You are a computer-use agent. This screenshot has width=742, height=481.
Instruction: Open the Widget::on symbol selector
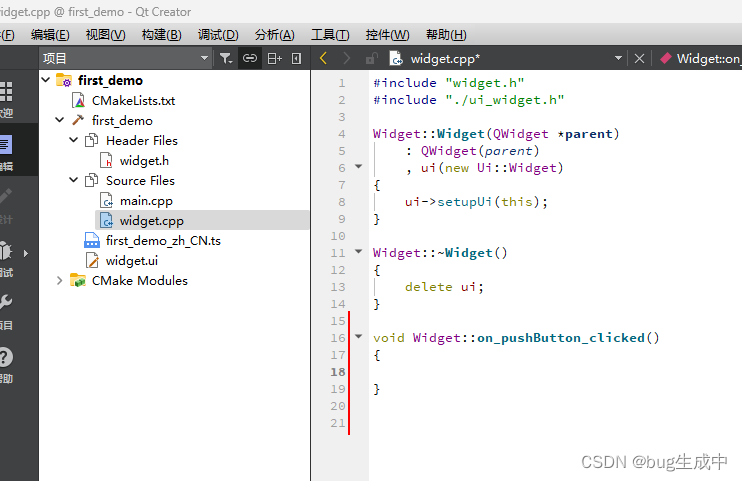coord(700,59)
